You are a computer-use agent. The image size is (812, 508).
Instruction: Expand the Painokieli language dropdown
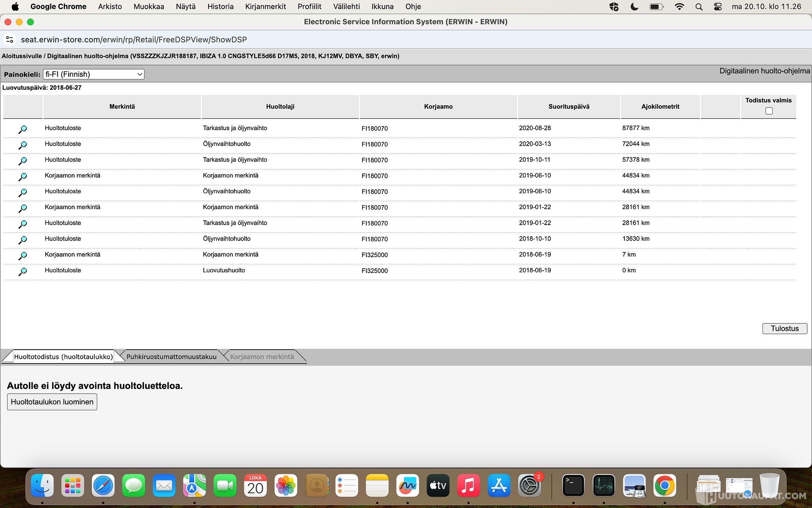[94, 74]
